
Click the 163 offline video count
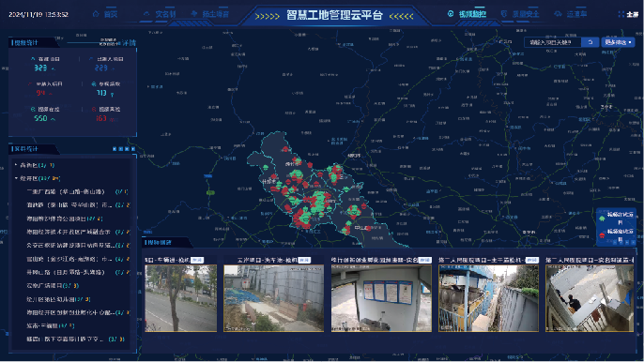tap(101, 118)
